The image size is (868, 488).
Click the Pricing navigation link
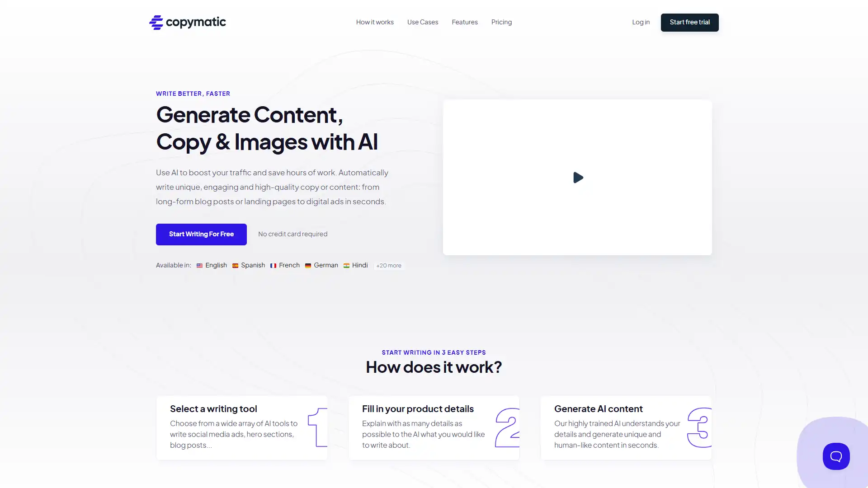click(501, 21)
